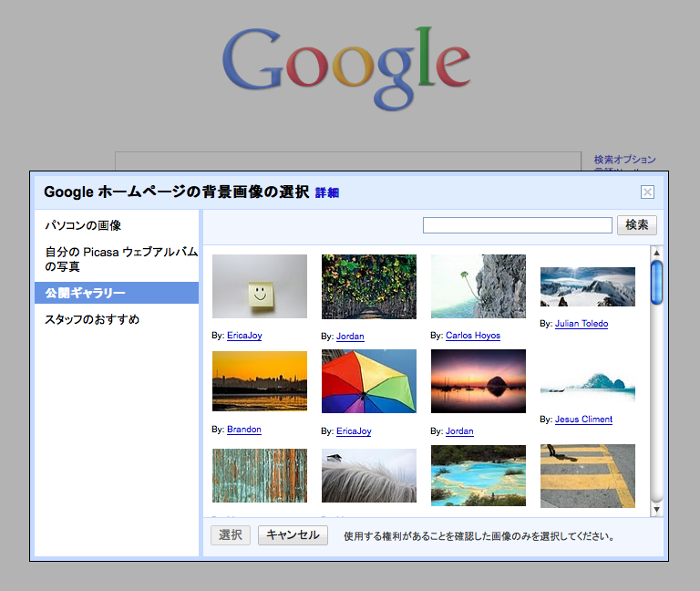Choose the purple sunset harbor thumbnail

point(479,381)
